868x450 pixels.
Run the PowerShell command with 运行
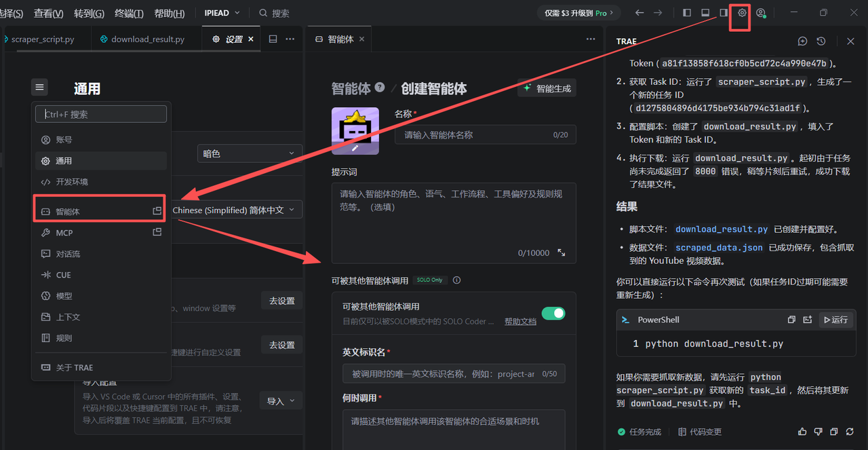tap(835, 320)
